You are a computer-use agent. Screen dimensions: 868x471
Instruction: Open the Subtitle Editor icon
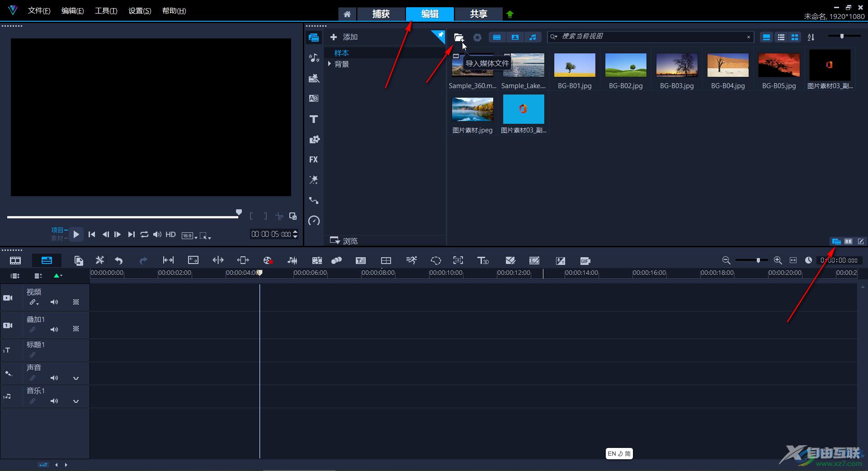[x=360, y=260]
